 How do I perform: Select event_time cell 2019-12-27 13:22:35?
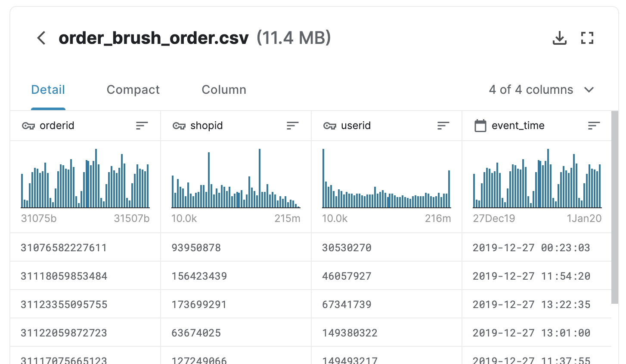tap(537, 304)
